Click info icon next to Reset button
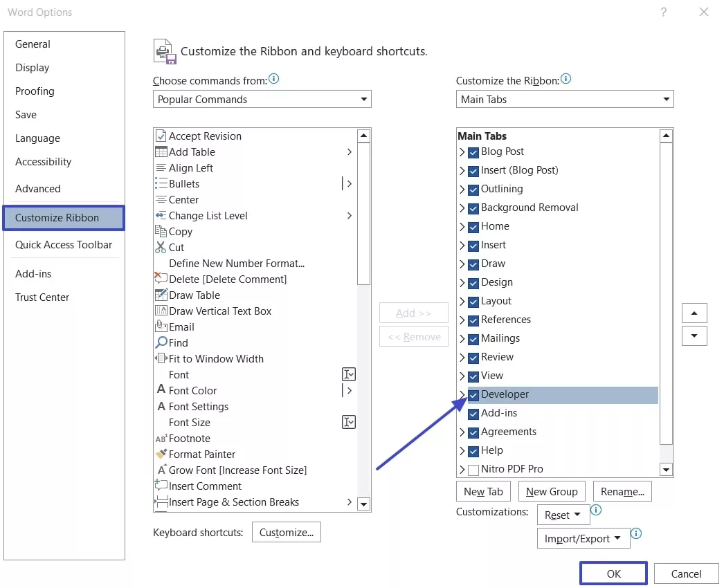The image size is (724, 588). click(596, 510)
